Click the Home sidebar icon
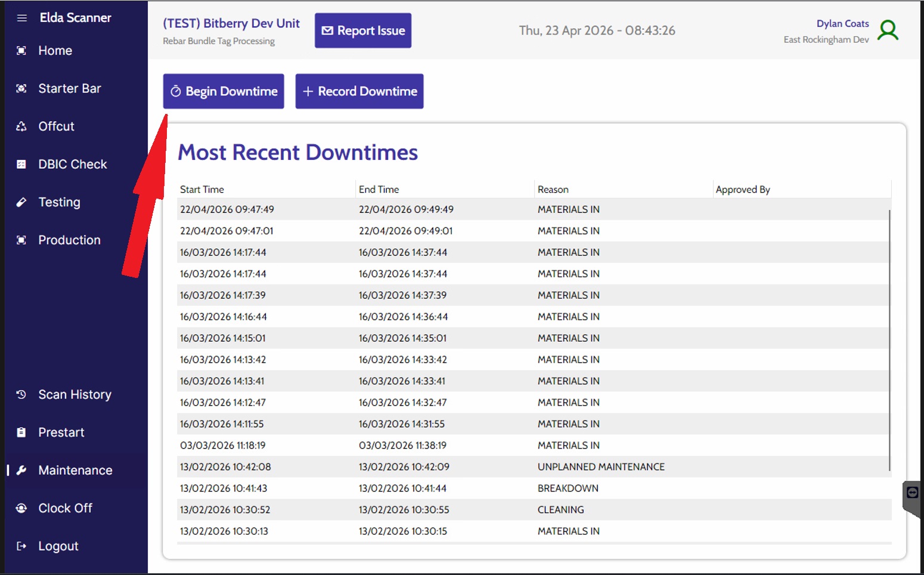The width and height of the screenshot is (924, 575). 21,51
